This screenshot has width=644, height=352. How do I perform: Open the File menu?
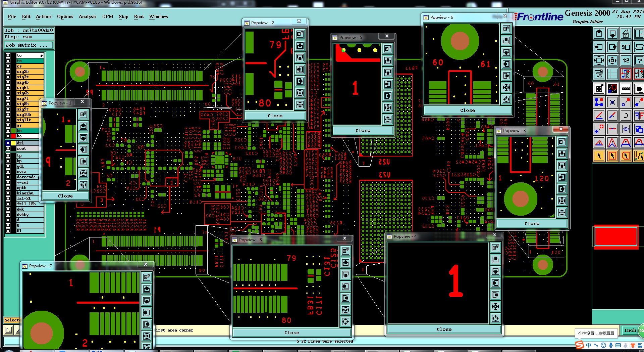(x=12, y=16)
